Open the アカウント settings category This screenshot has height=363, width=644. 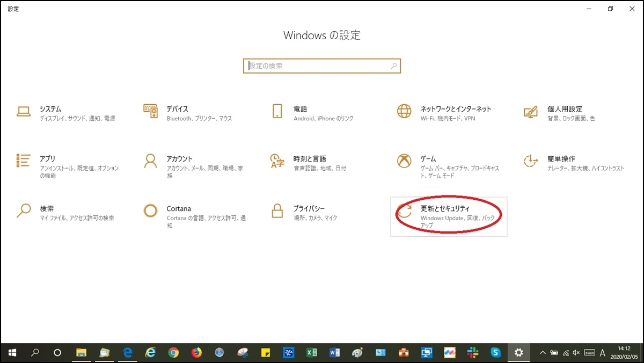coord(193,166)
